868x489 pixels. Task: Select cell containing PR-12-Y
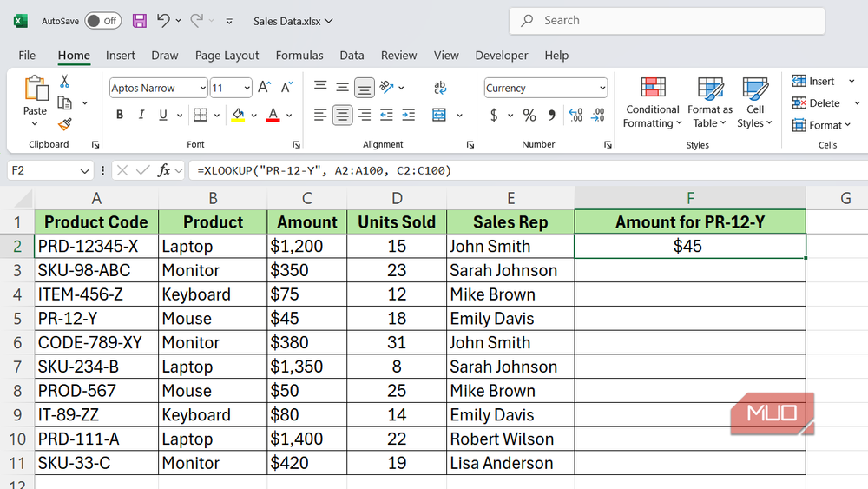(x=96, y=319)
